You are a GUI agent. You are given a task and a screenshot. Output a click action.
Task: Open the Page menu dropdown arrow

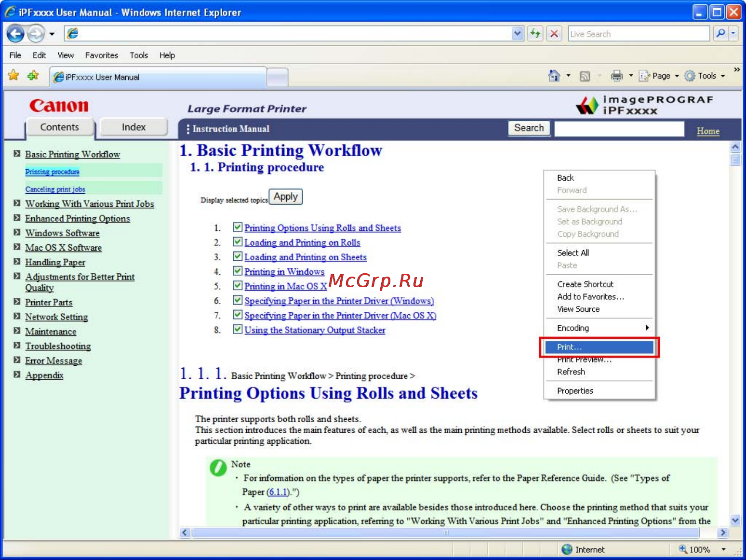point(677,76)
